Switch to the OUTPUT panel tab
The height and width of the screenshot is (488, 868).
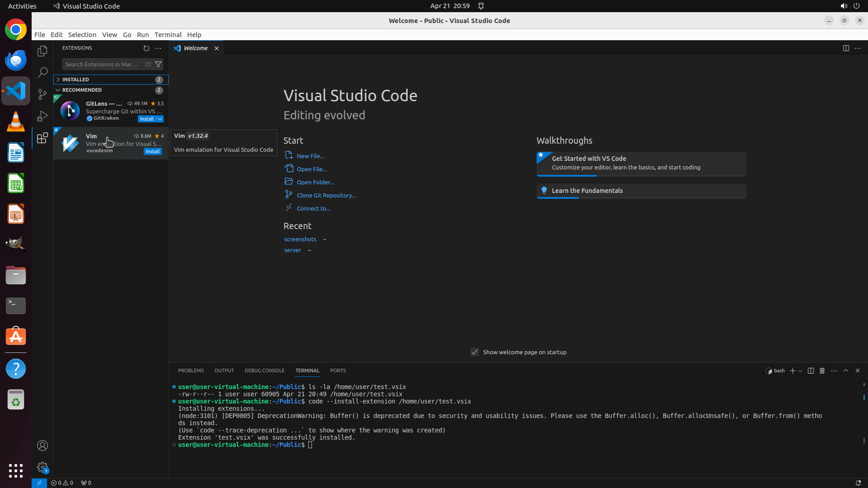point(224,371)
